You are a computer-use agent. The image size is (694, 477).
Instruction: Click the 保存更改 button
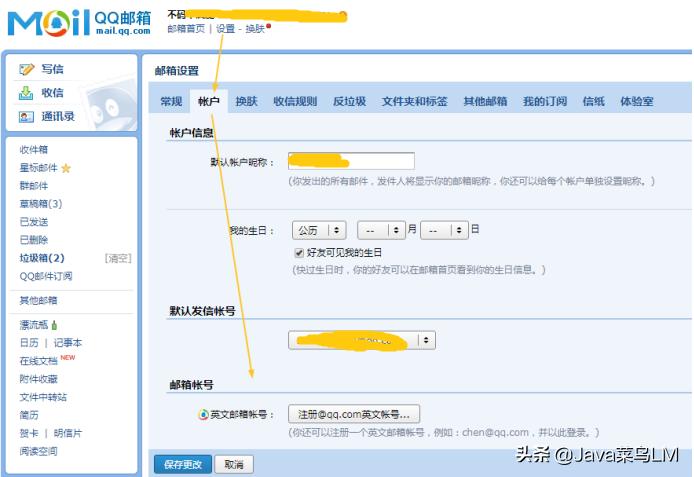[x=183, y=464]
